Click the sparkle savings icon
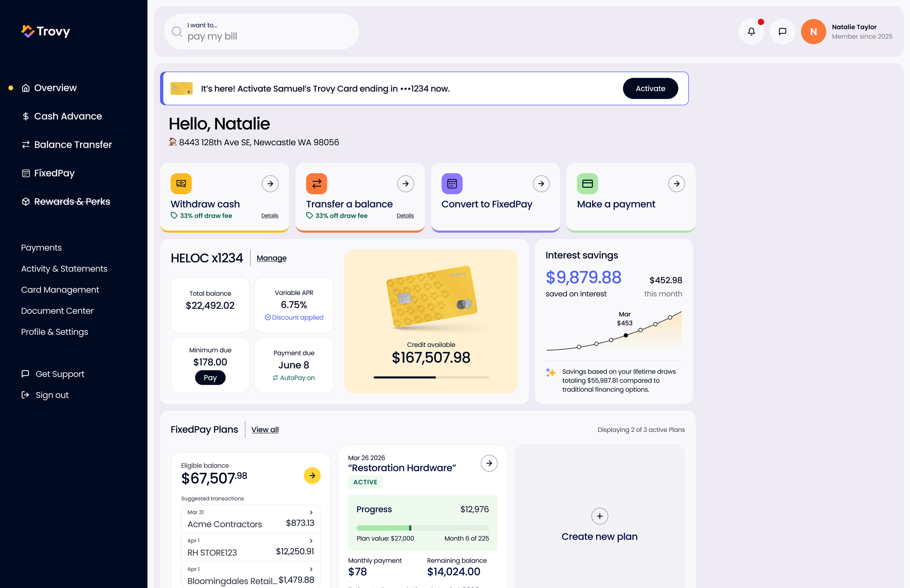Viewport: 910px width, 588px height. pos(551,372)
